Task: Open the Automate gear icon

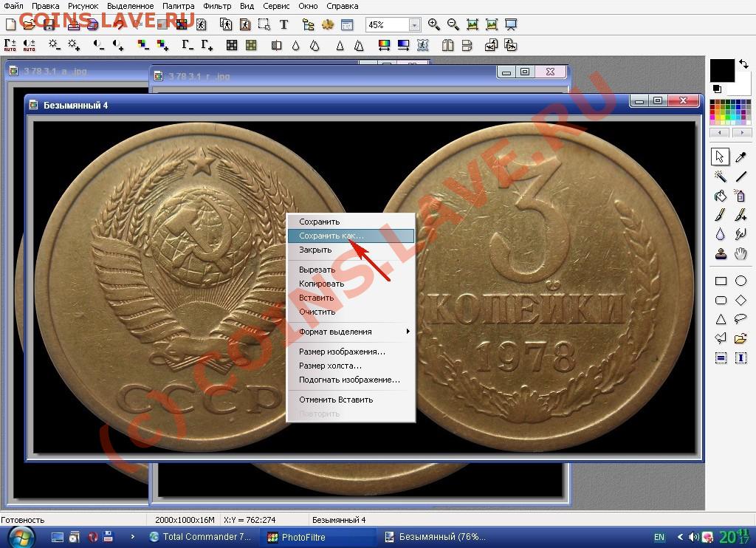Action: coord(328,24)
